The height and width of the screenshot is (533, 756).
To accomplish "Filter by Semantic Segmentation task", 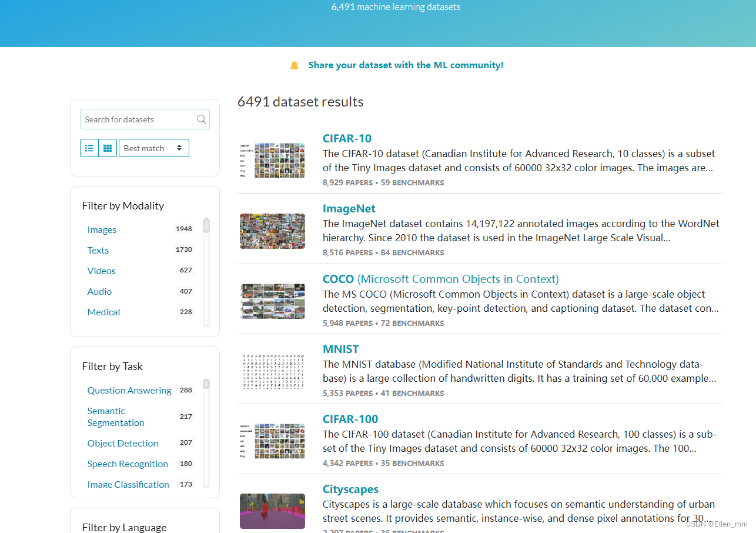I will pos(116,417).
